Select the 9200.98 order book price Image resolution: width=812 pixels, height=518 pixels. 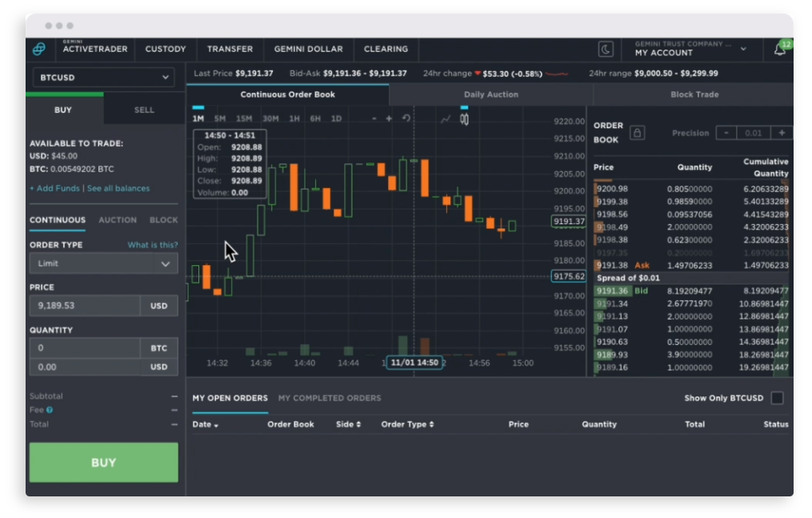(x=612, y=189)
